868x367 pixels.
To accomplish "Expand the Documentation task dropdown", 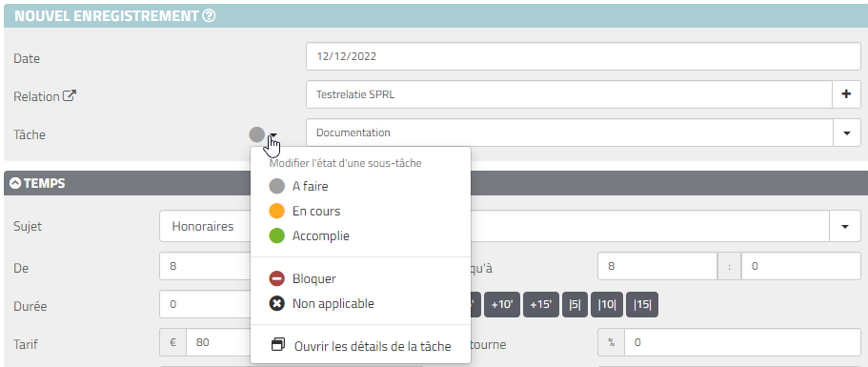I will 847,133.
